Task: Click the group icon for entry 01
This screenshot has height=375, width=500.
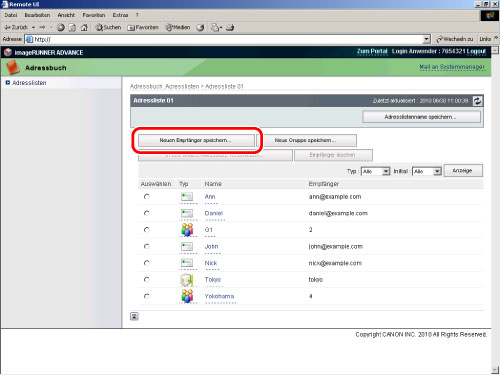Action: click(187, 230)
